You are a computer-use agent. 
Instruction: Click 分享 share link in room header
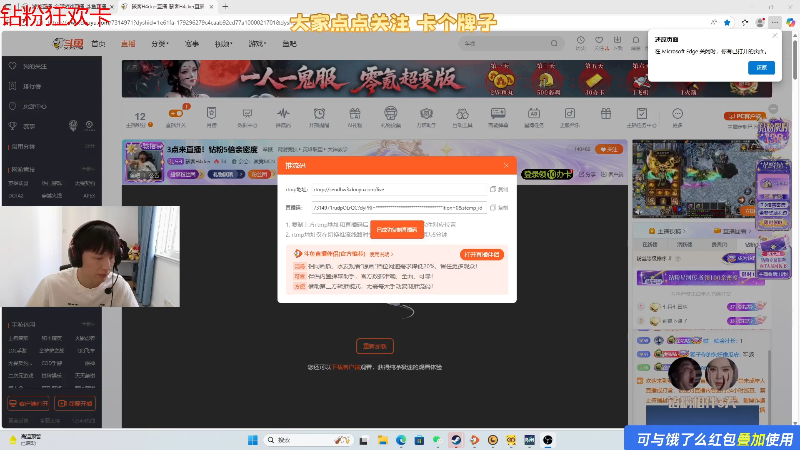pyautogui.click(x=587, y=174)
